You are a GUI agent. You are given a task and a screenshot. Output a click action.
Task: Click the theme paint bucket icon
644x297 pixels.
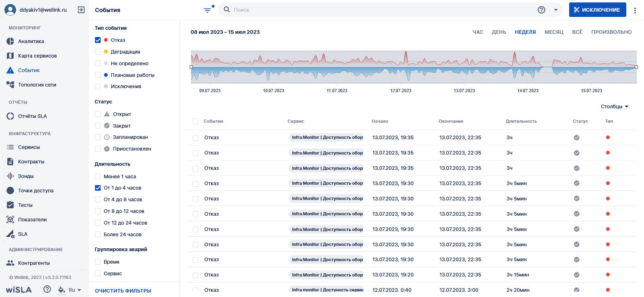(62, 289)
